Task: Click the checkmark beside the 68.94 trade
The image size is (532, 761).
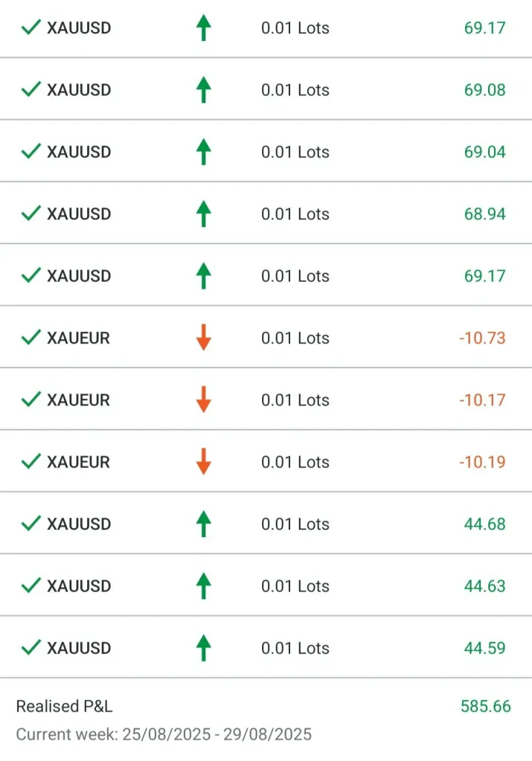Action: pos(31,214)
